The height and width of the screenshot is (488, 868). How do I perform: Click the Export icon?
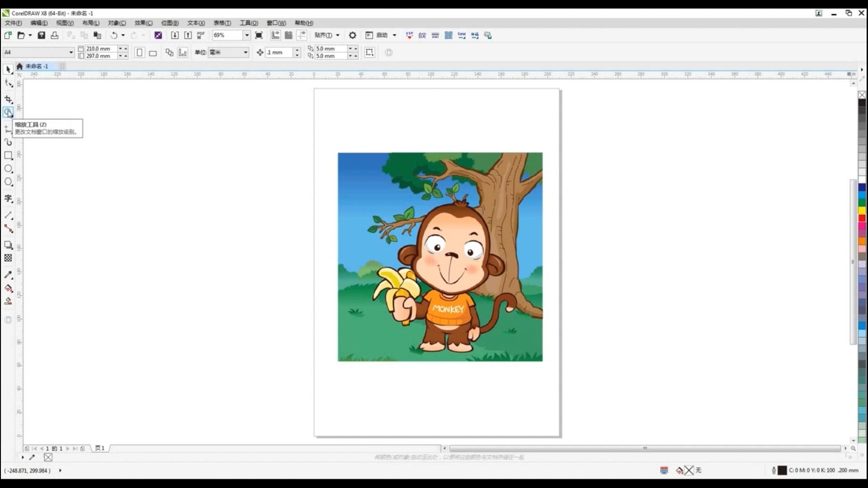pyautogui.click(x=188, y=35)
